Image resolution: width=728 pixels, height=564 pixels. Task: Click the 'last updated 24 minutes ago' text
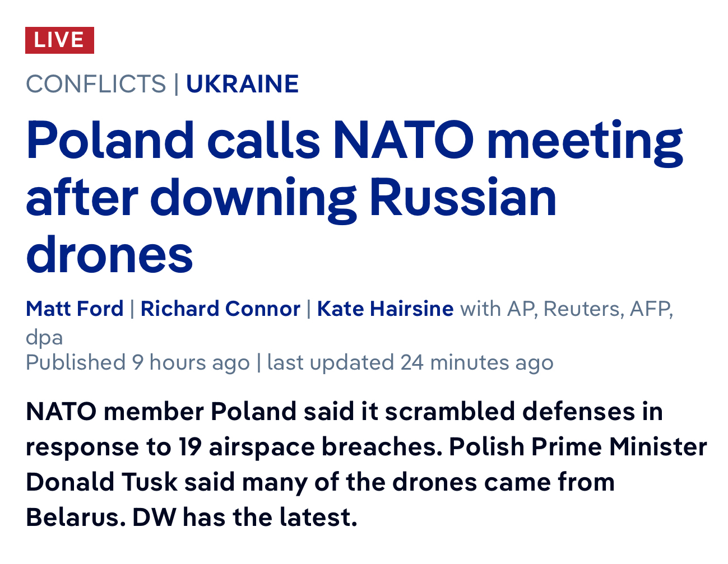point(410,362)
